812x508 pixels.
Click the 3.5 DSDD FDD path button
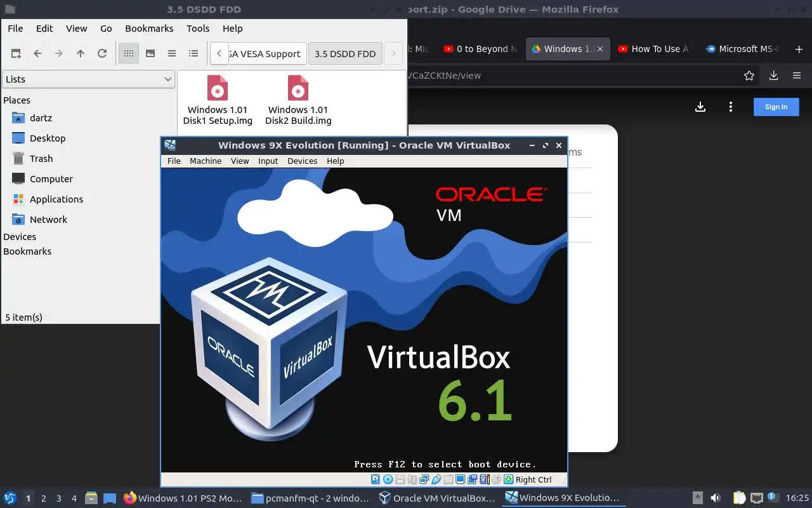pos(345,54)
